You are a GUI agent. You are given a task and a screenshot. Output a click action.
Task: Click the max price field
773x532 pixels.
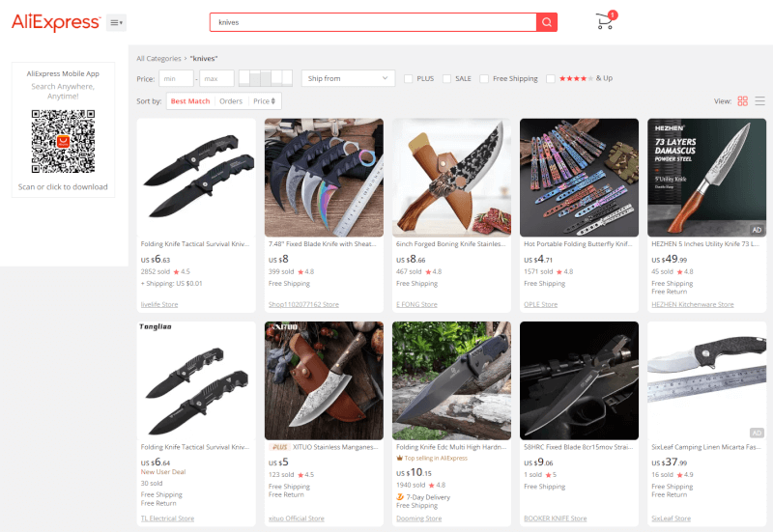tap(216, 78)
